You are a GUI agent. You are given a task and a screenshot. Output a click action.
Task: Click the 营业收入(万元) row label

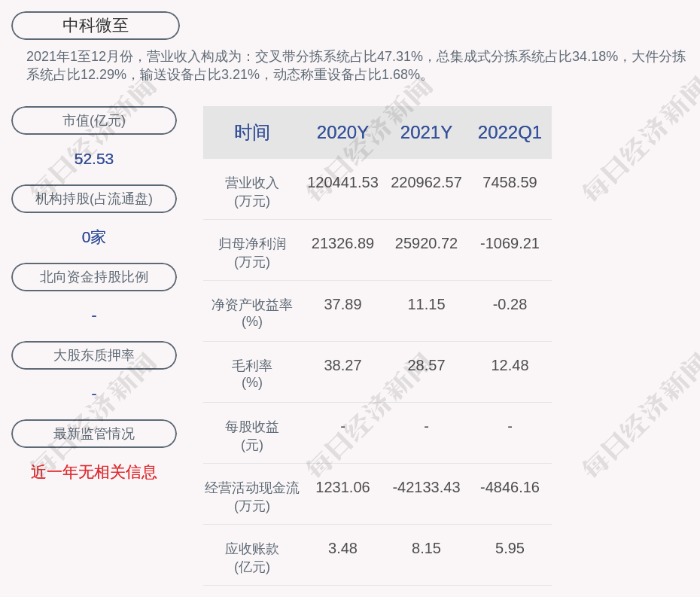(251, 191)
